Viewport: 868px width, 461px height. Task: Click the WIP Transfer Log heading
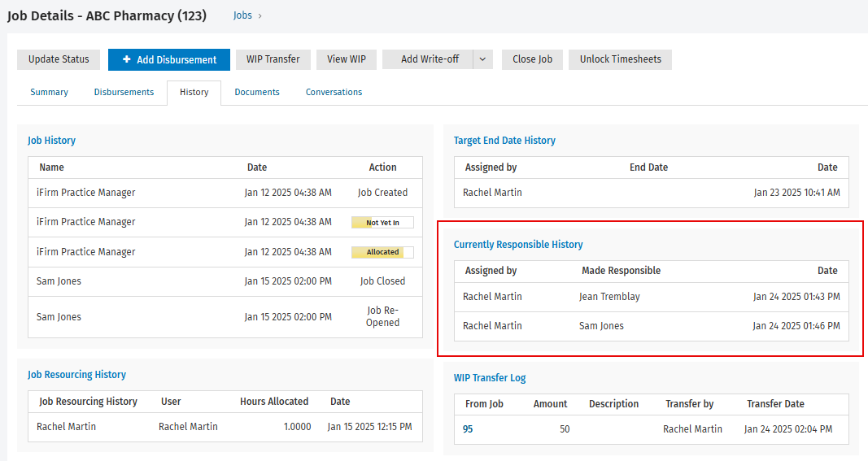click(x=490, y=378)
